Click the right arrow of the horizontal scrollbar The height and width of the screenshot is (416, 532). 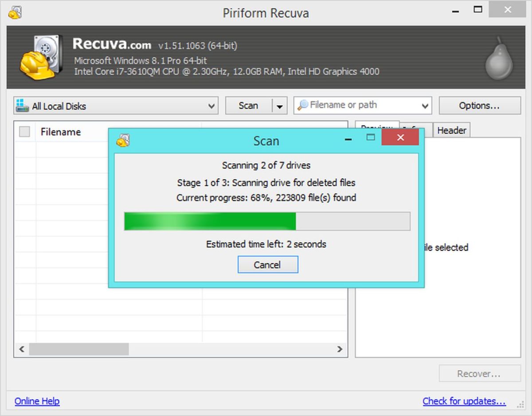[x=340, y=349]
